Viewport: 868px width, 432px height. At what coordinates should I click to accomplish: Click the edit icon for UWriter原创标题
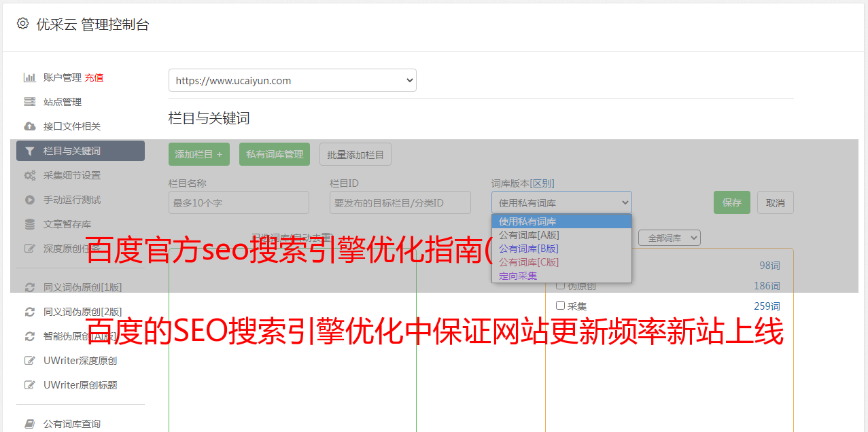pos(29,385)
